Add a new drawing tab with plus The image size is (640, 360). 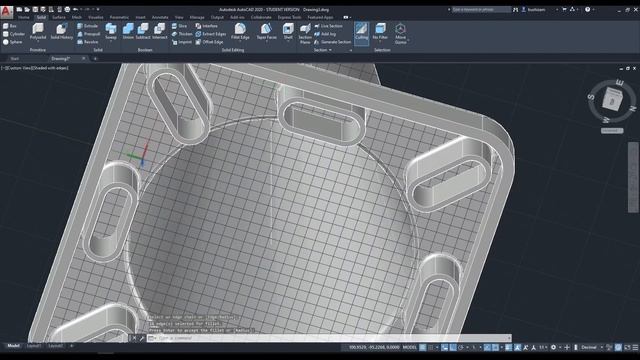(95, 59)
